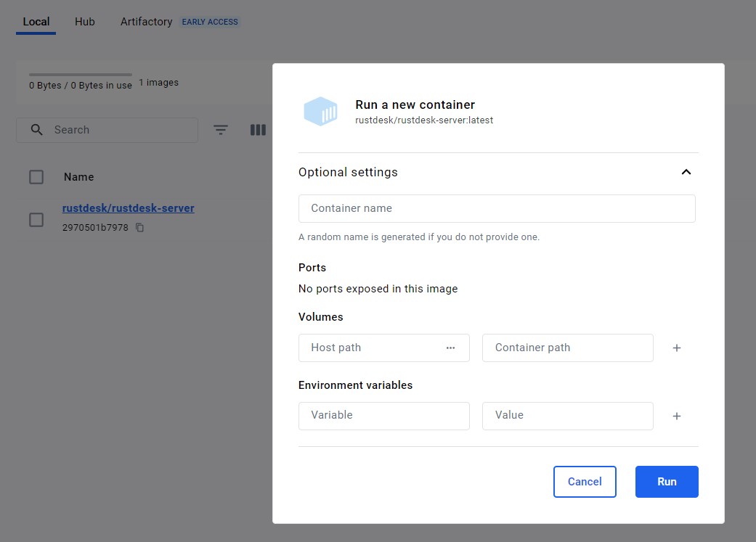The width and height of the screenshot is (756, 542).
Task: Click the 'rustdesk/rustdesk-server:latest' subtitle
Action: click(424, 120)
